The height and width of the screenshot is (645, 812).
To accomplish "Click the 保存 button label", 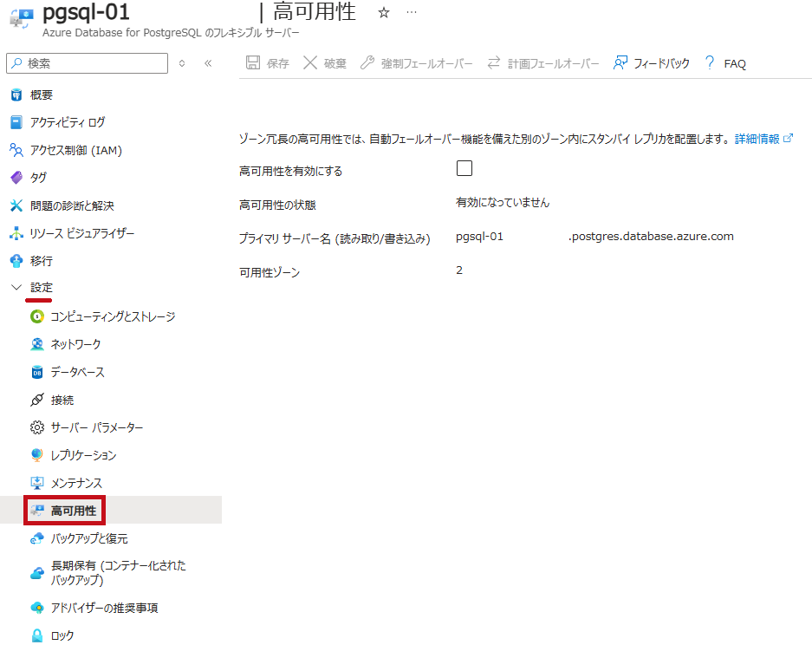I will (277, 64).
